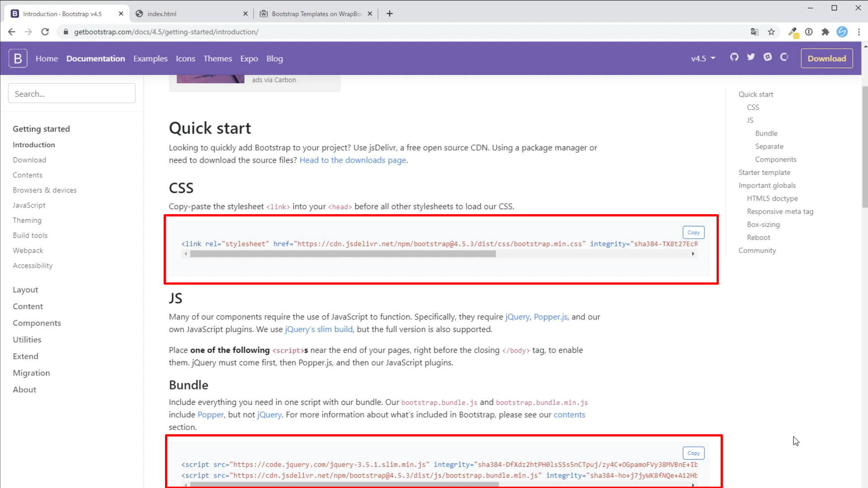The height and width of the screenshot is (488, 868).
Task: Jump to Community in table of contents
Action: tap(757, 250)
